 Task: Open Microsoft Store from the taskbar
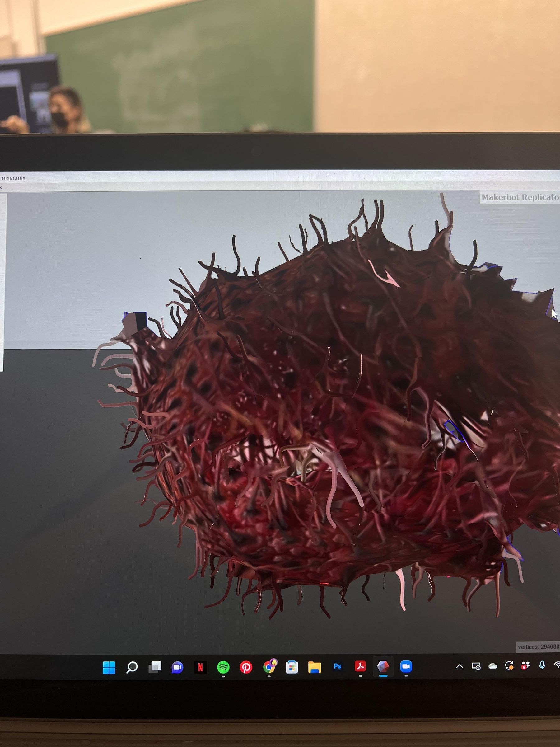tap(292, 666)
